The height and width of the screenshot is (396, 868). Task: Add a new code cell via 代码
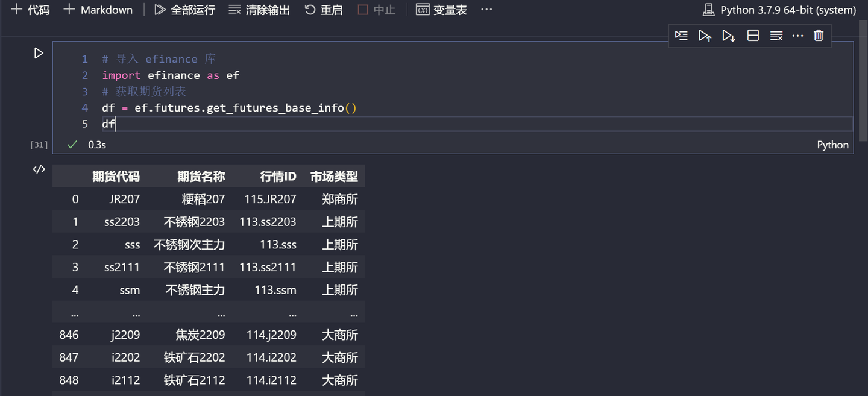[30, 9]
